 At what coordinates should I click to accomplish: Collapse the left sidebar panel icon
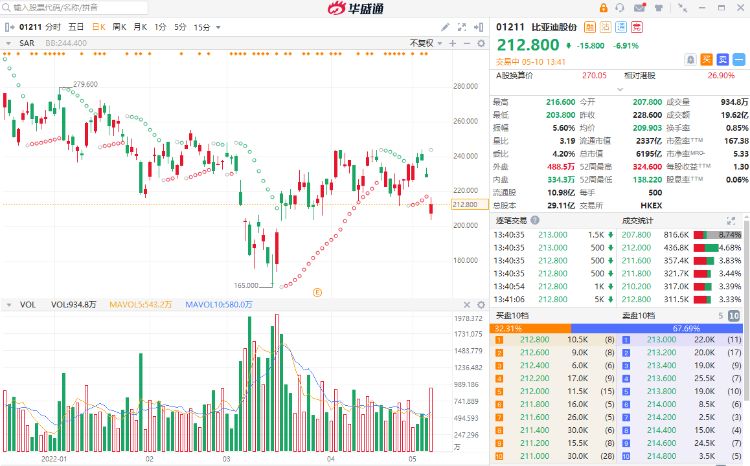click(9, 27)
